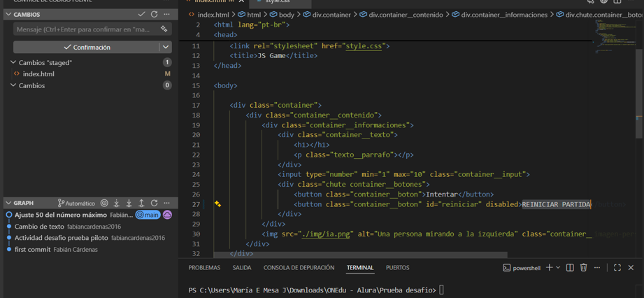Click the Automático branch selector in GRAPH

pyautogui.click(x=76, y=203)
